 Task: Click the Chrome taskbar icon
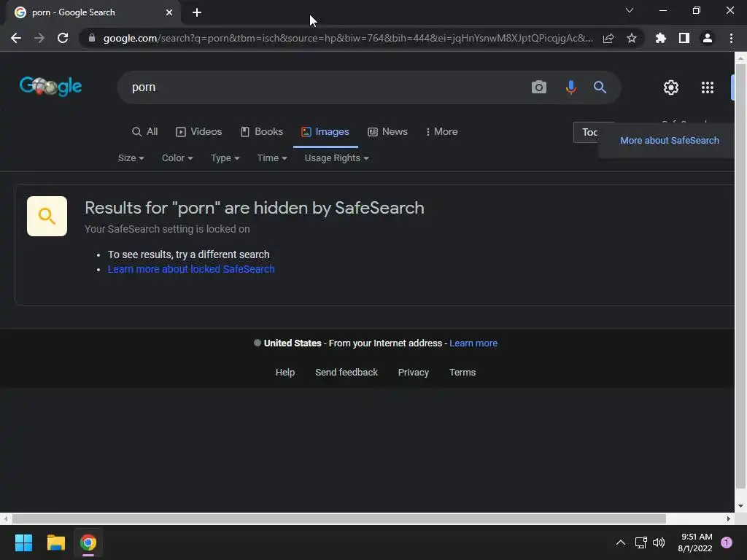tap(88, 542)
